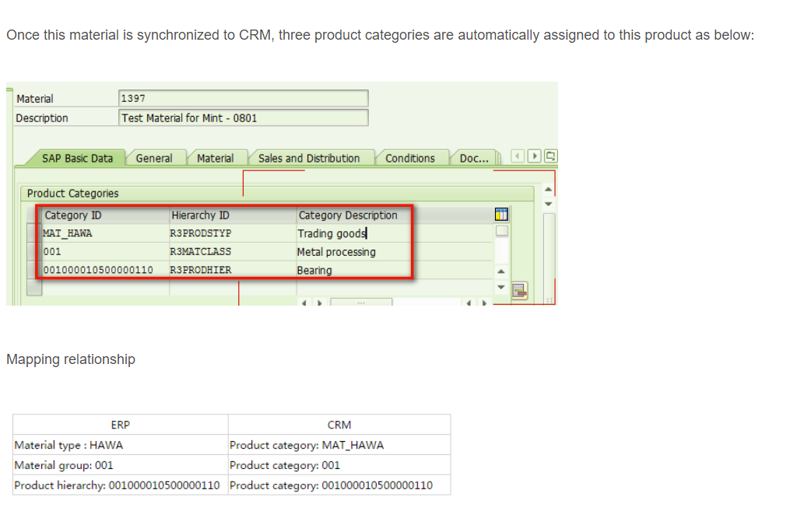804x532 pixels.
Task: Open the tab overview icon next to arrows
Action: pyautogui.click(x=550, y=156)
